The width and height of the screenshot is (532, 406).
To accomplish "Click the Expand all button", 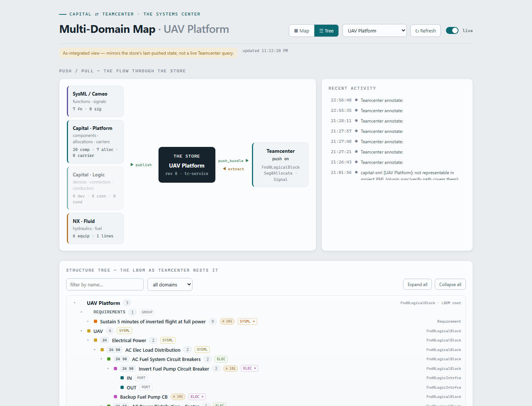I will [x=417, y=285].
